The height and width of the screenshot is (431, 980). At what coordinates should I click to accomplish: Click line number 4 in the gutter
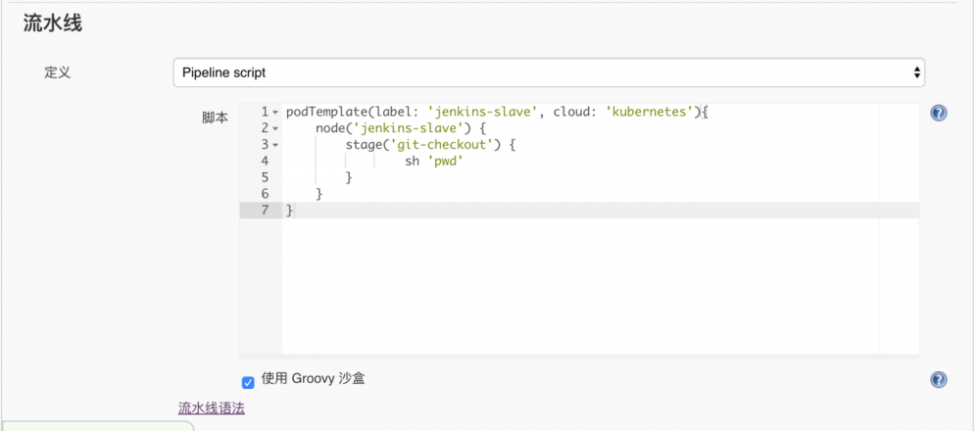pos(264,162)
